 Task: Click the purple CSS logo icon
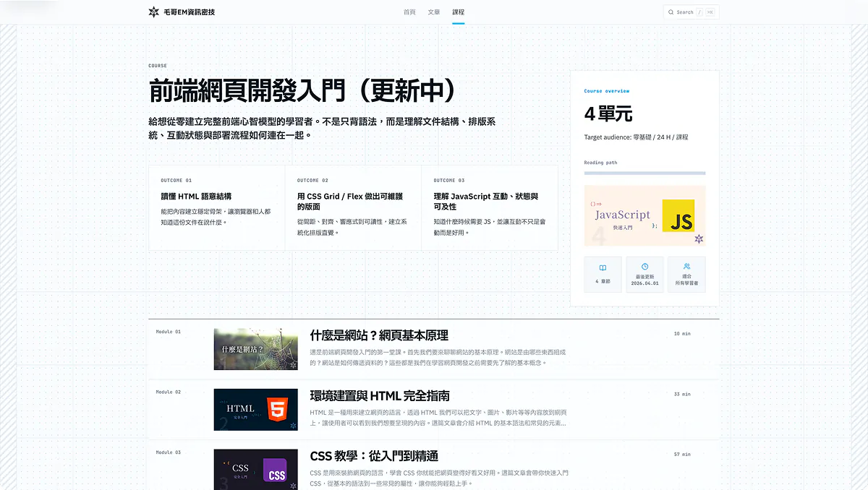pyautogui.click(x=276, y=470)
